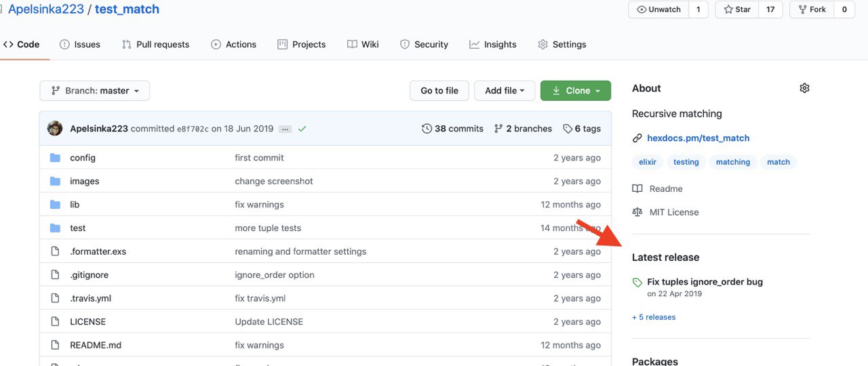Screen dimensions: 868x366
Task: Open commit message 'ignore_order option'
Action: pos(275,275)
